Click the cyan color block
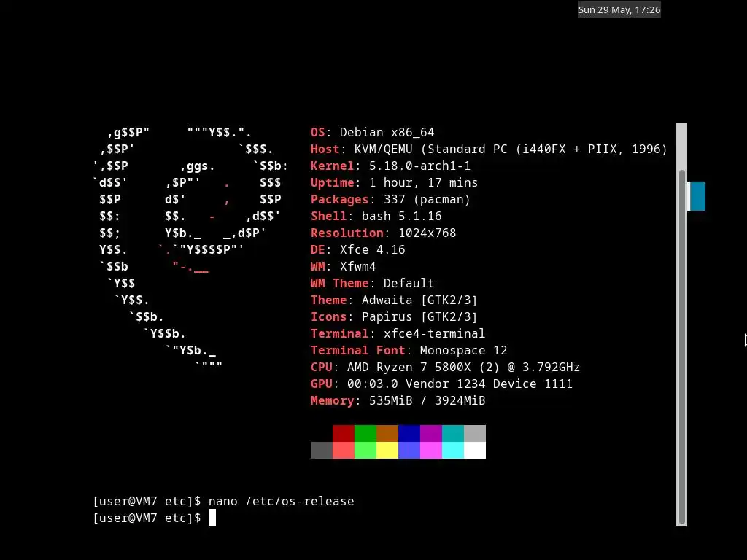The width and height of the screenshot is (747, 560). pyautogui.click(x=453, y=450)
